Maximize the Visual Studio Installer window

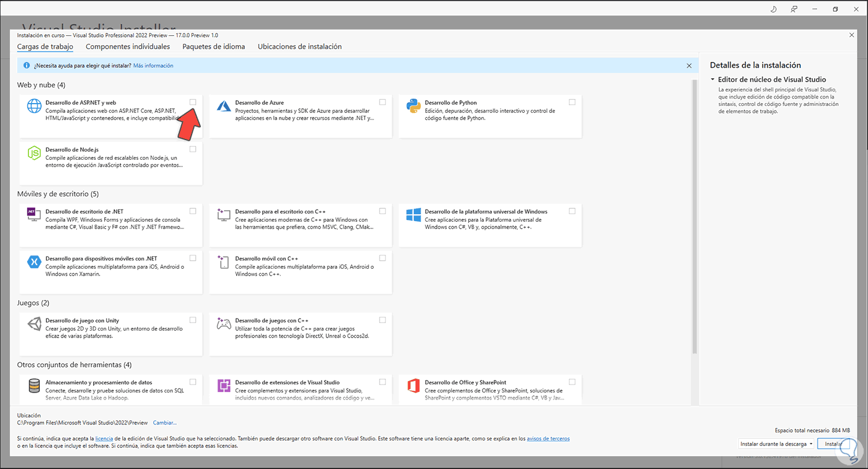click(x=835, y=9)
